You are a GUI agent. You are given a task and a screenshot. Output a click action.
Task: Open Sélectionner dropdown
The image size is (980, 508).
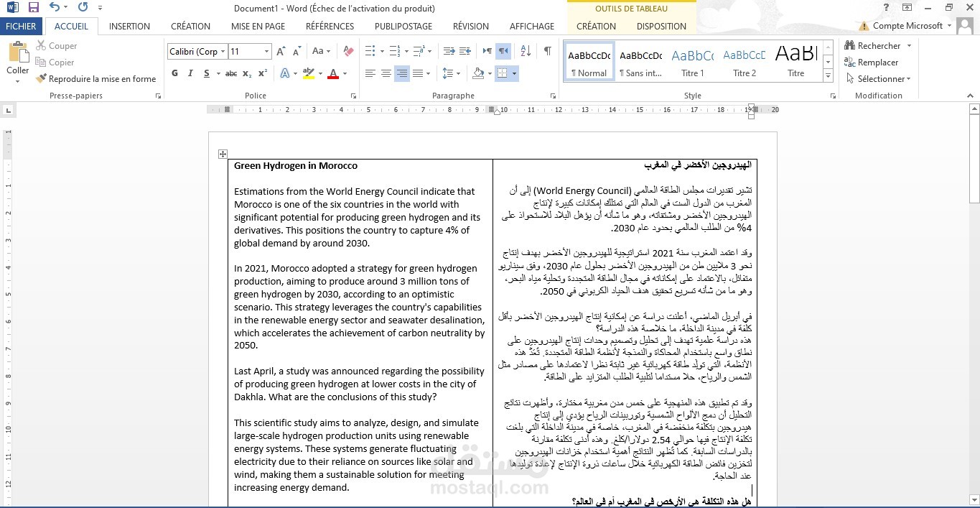point(877,79)
